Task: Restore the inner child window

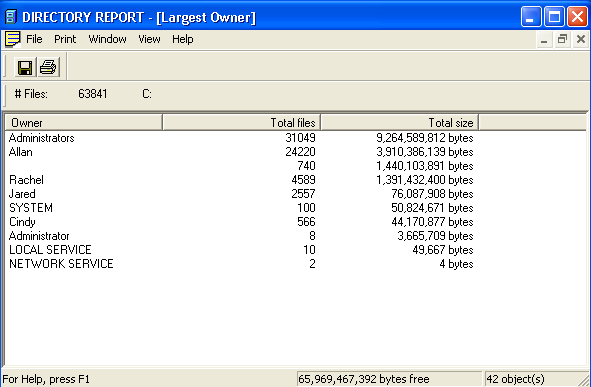Action: coord(562,39)
